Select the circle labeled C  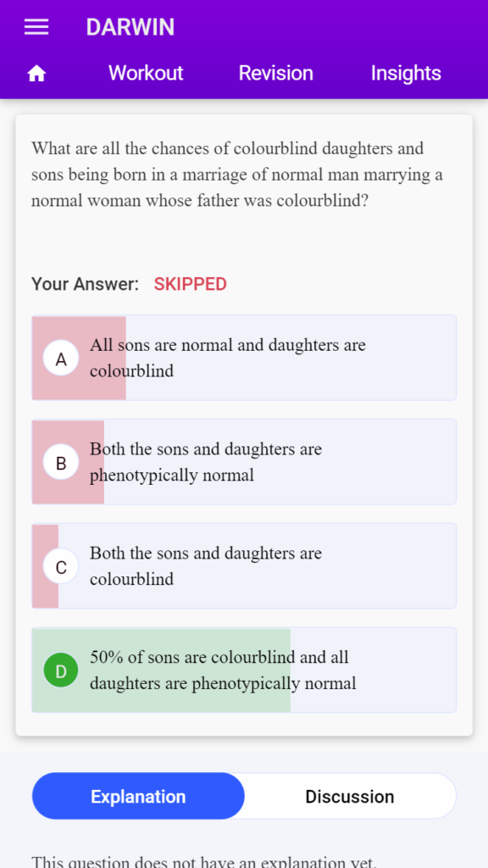coord(61,566)
